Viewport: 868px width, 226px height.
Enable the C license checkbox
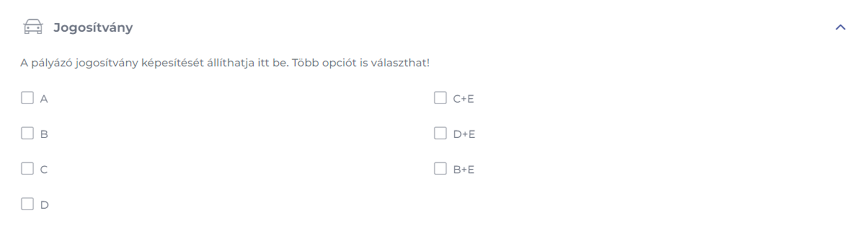(x=27, y=169)
